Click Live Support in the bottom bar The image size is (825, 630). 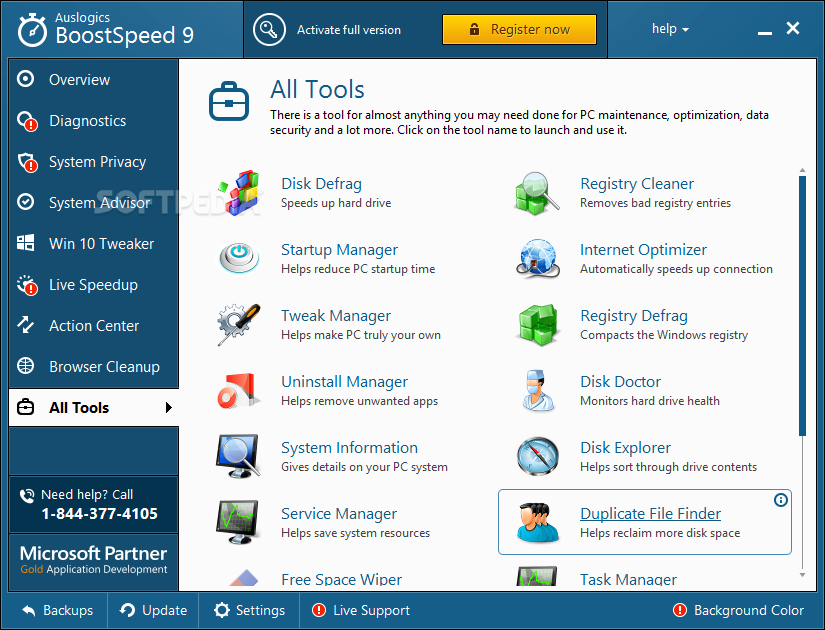point(361,611)
